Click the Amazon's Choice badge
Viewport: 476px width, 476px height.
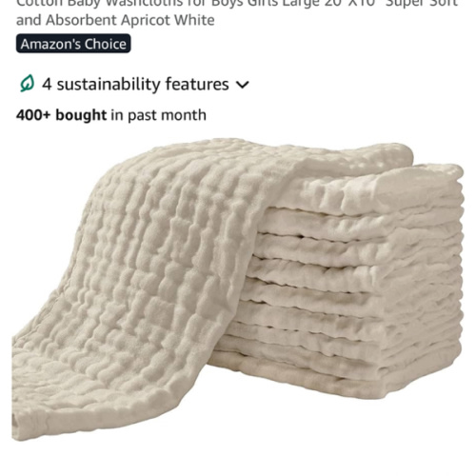pyautogui.click(x=73, y=44)
